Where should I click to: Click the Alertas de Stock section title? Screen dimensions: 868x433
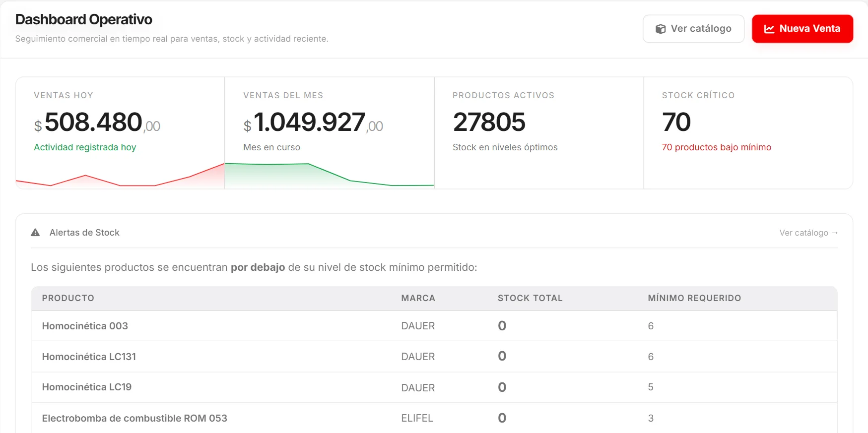(84, 233)
